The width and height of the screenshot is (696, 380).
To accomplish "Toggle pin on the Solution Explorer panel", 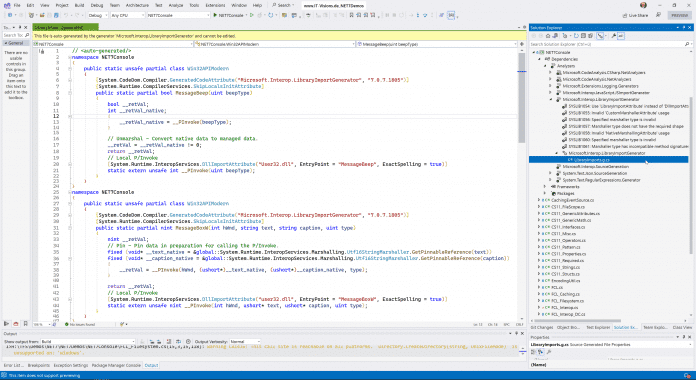I will [684, 28].
